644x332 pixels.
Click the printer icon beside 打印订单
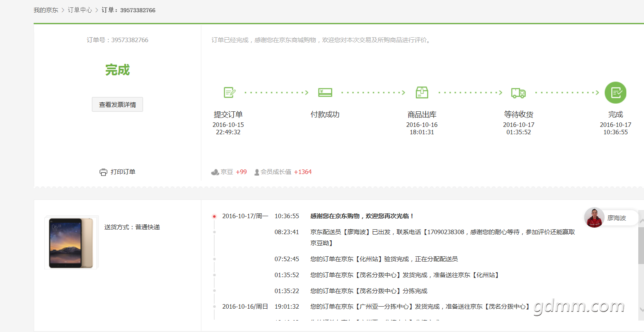point(103,172)
